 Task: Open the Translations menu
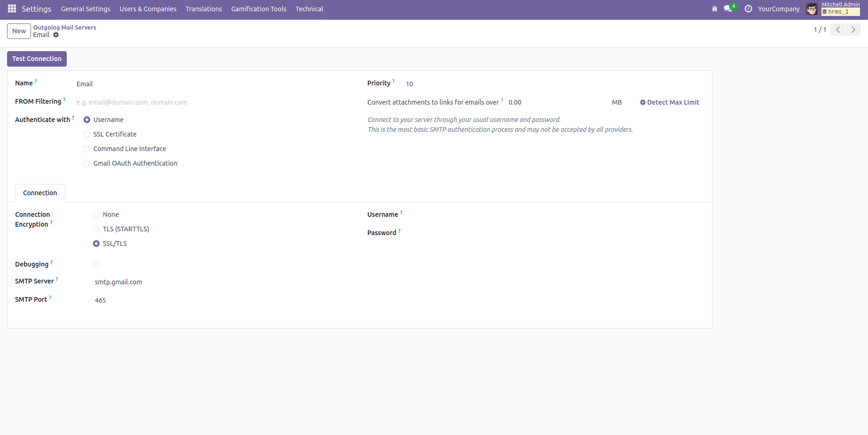click(203, 9)
